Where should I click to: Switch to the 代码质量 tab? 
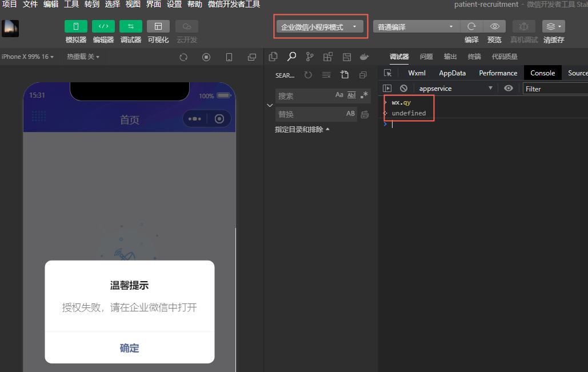click(505, 57)
